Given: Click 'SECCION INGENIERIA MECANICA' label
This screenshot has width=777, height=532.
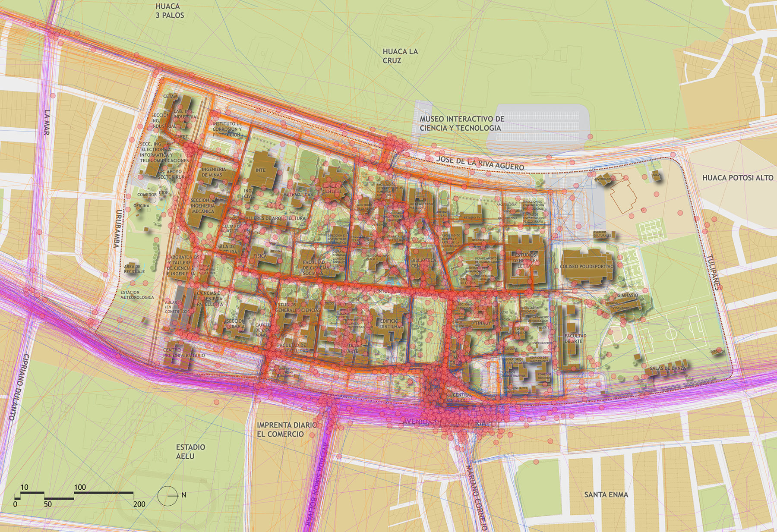Looking at the screenshot, I should coord(202,205).
